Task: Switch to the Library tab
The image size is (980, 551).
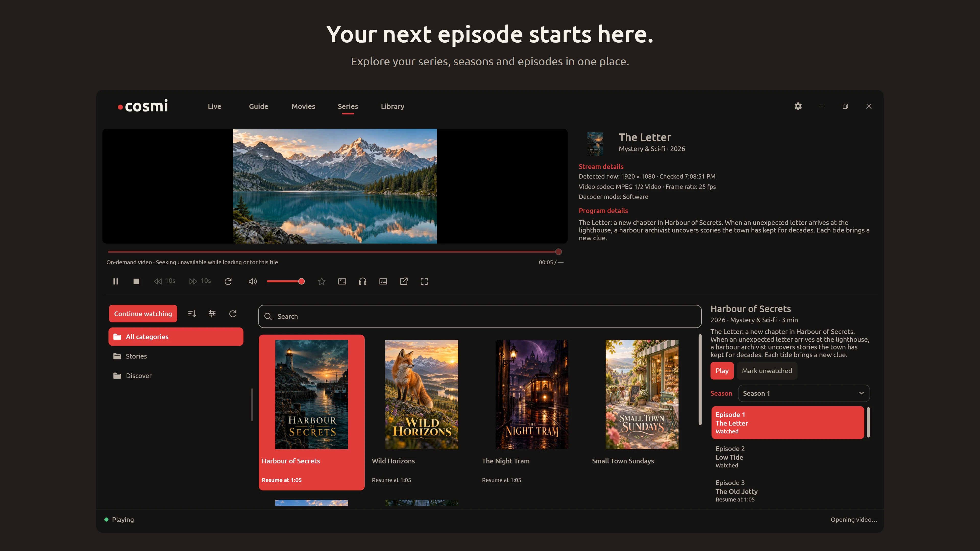Action: pos(393,106)
